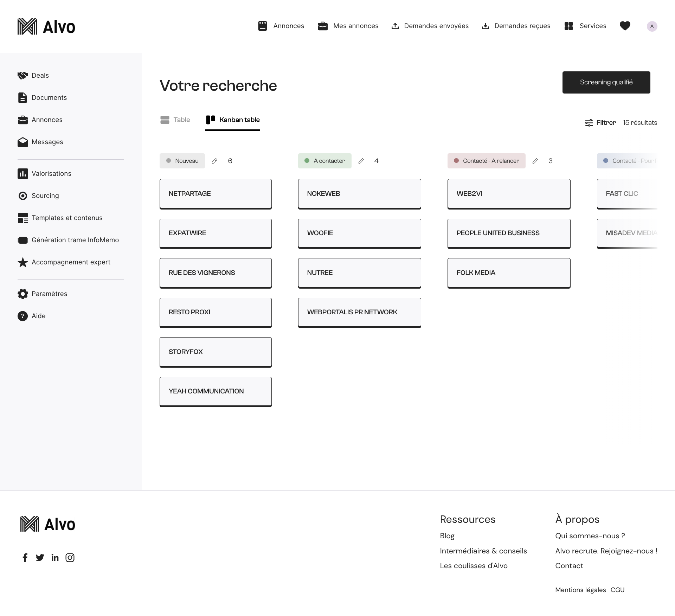Click pencil icon next to A contacter
Screen dimensions: 675x616
click(x=361, y=161)
